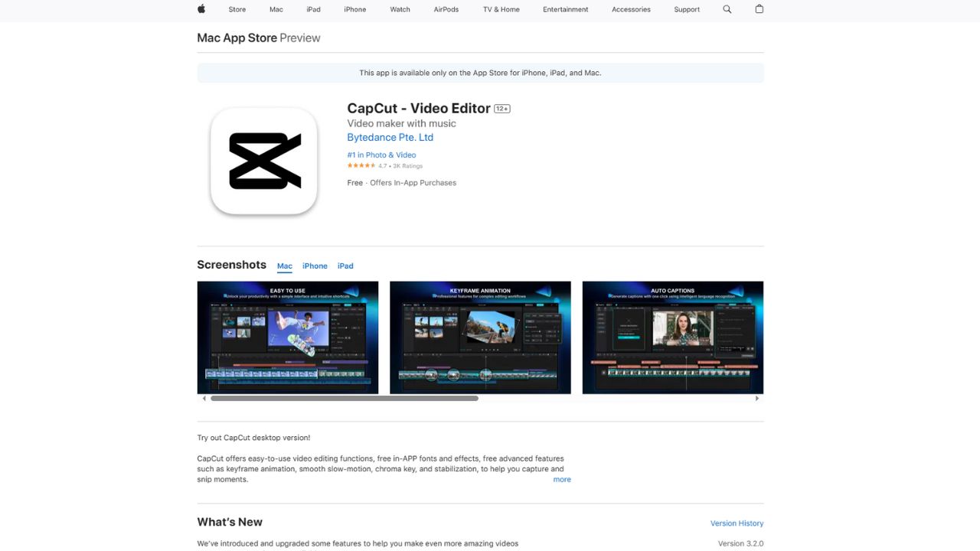Click the screenshots horizontal scrollbar

click(345, 399)
